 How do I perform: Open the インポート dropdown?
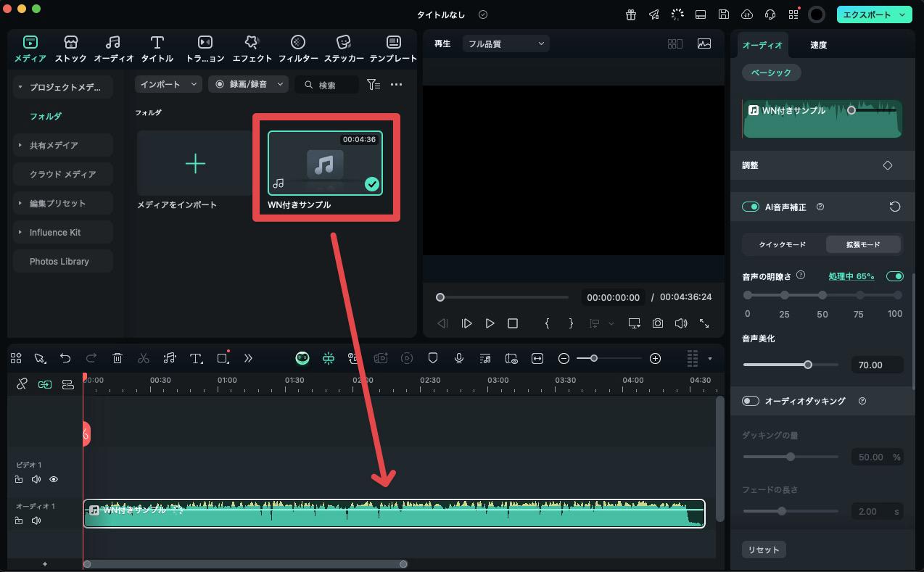[168, 85]
